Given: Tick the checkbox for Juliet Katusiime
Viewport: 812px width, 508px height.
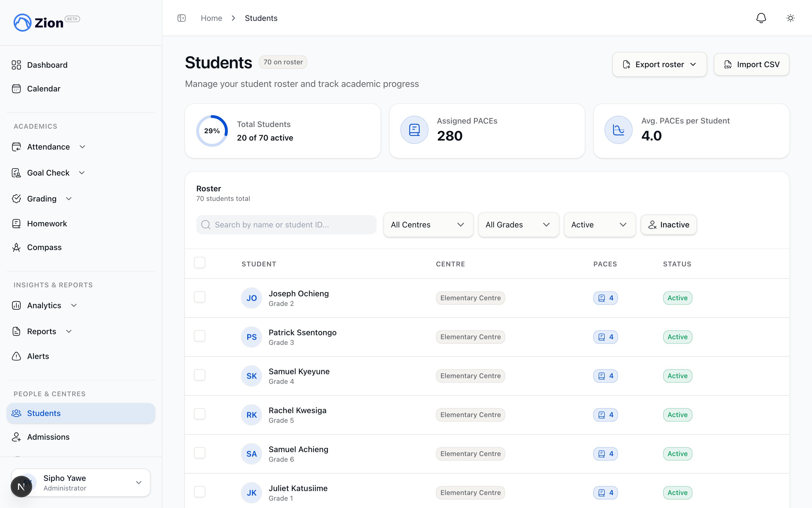Looking at the screenshot, I should (x=200, y=492).
